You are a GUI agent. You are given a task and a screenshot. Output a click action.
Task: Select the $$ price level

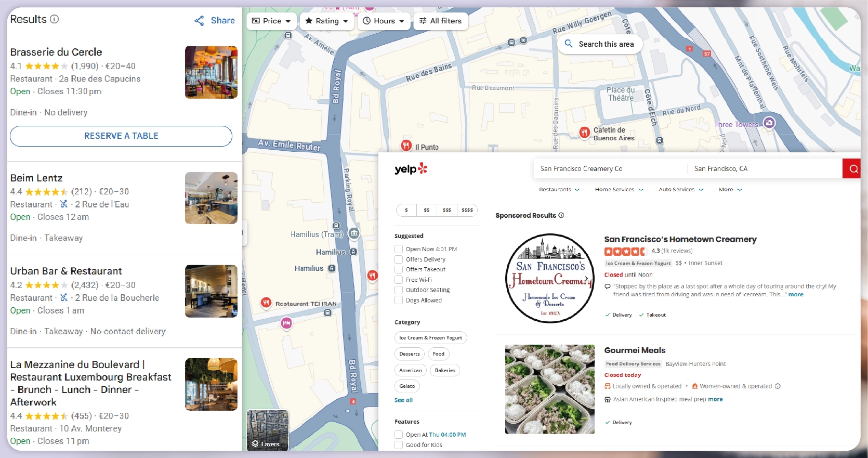click(427, 210)
